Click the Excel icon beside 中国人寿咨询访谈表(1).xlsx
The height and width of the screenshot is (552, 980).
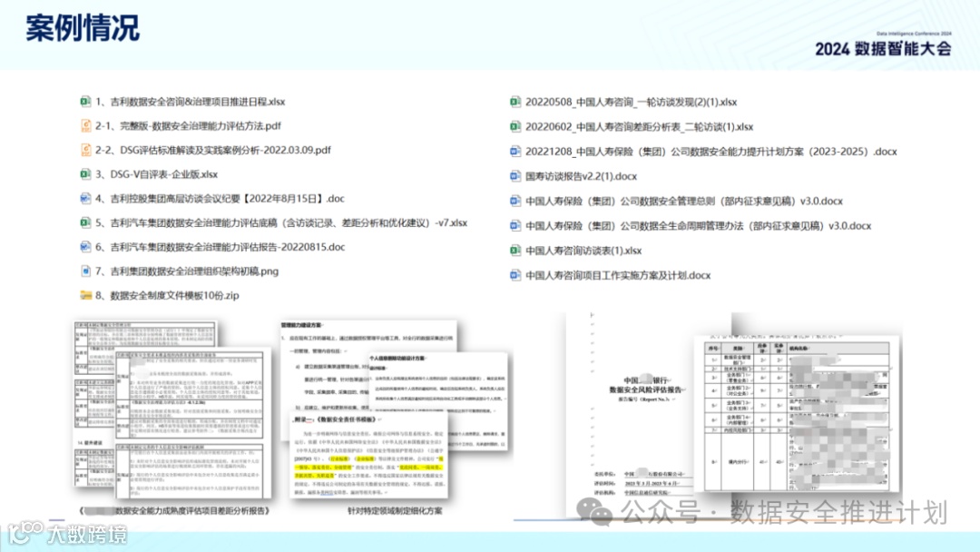pyautogui.click(x=515, y=250)
